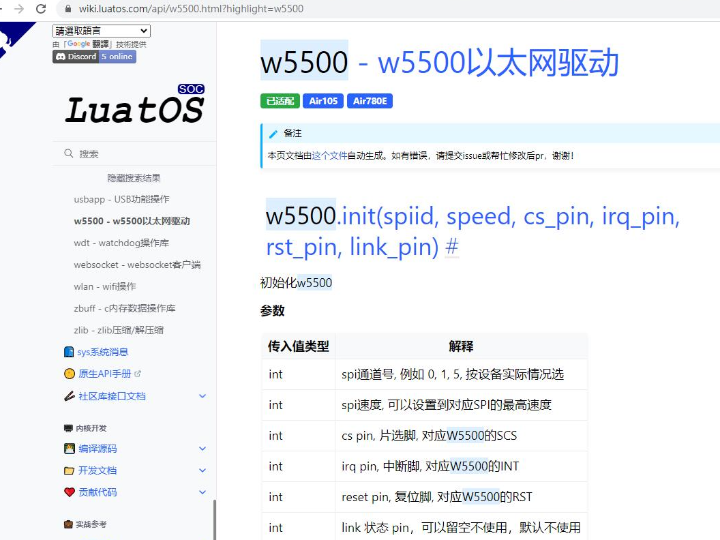Click the 传入值类型 table header

point(298,346)
